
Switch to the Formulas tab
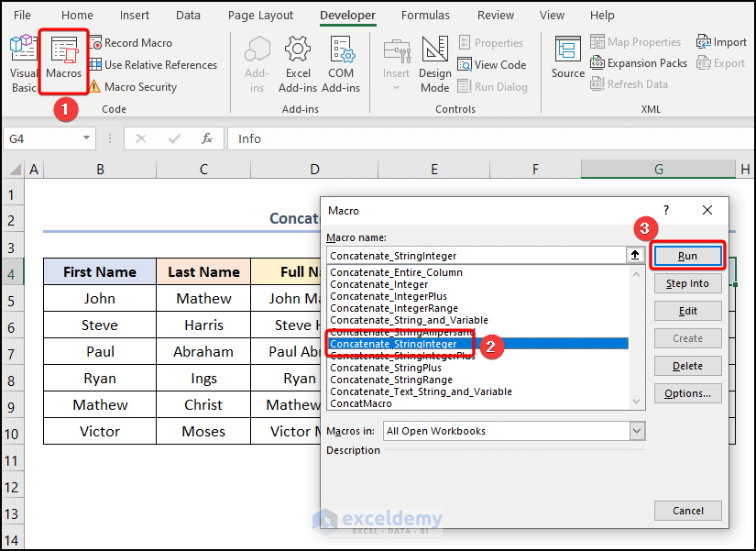click(x=425, y=15)
